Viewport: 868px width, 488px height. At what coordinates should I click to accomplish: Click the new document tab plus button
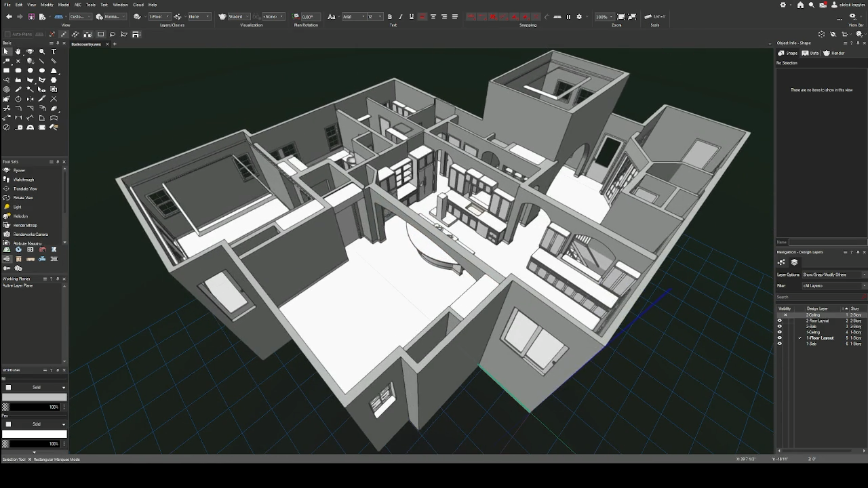[114, 43]
